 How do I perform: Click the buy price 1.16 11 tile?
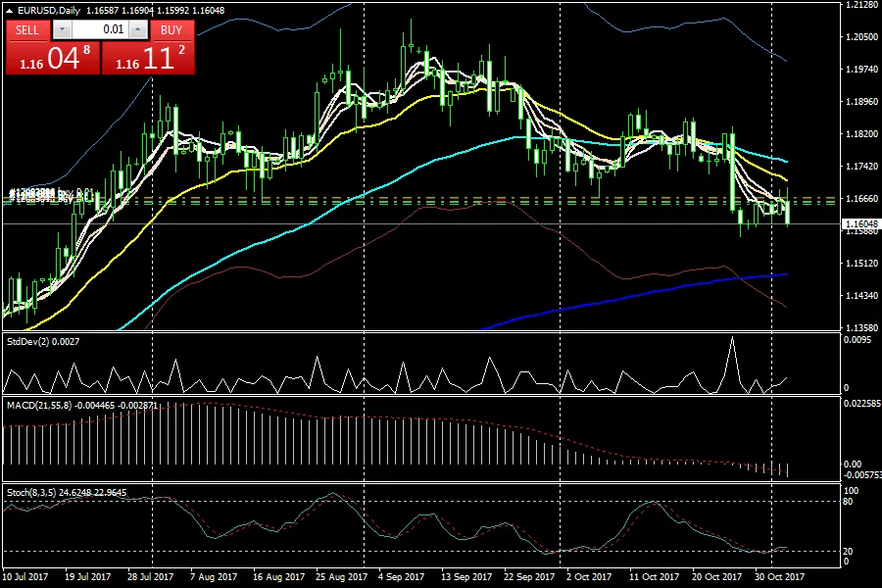coord(149,58)
